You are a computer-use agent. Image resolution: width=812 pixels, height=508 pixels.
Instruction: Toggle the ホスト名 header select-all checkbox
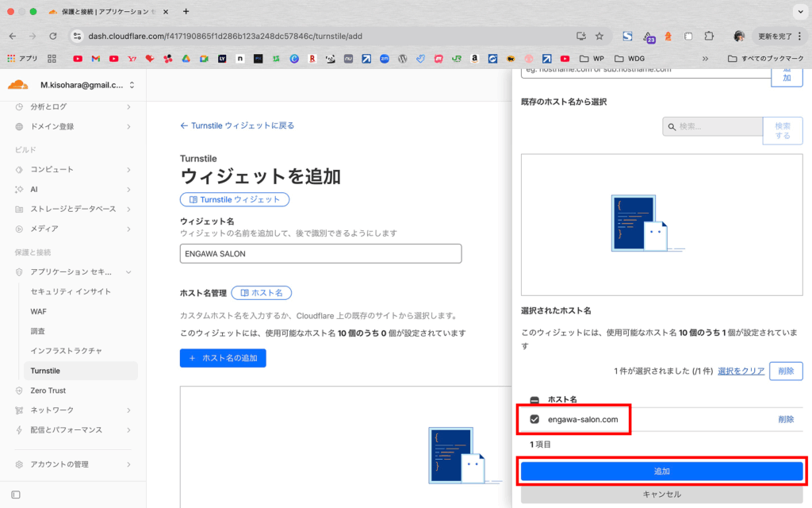pos(534,400)
